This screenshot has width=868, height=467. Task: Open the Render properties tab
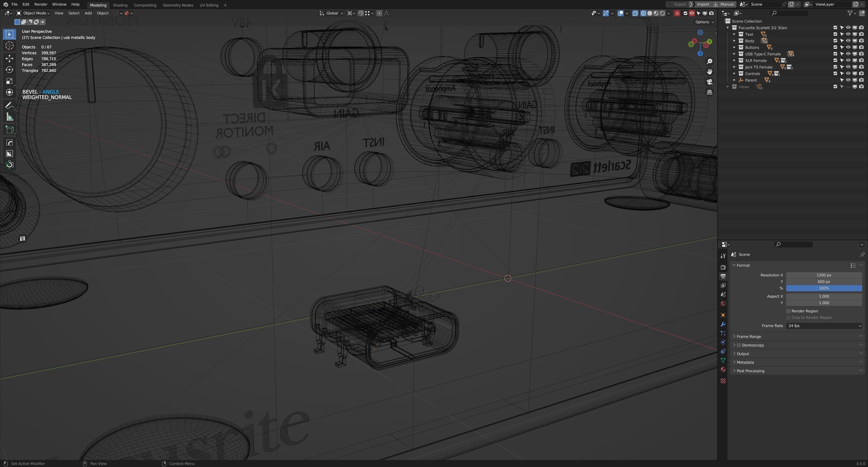[723, 267]
